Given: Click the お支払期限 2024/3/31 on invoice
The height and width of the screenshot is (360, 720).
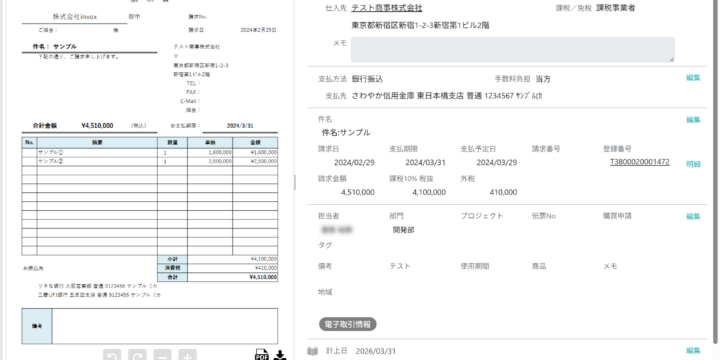Looking at the screenshot, I should coord(240,125).
